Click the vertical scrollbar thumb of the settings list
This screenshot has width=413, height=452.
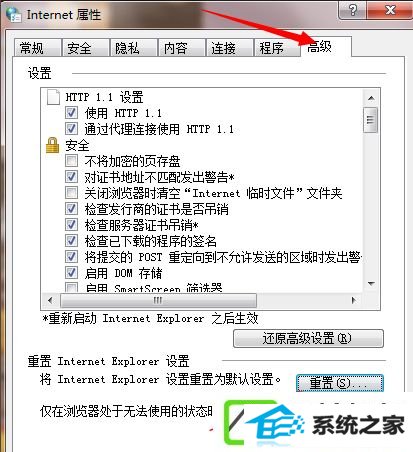click(x=371, y=120)
